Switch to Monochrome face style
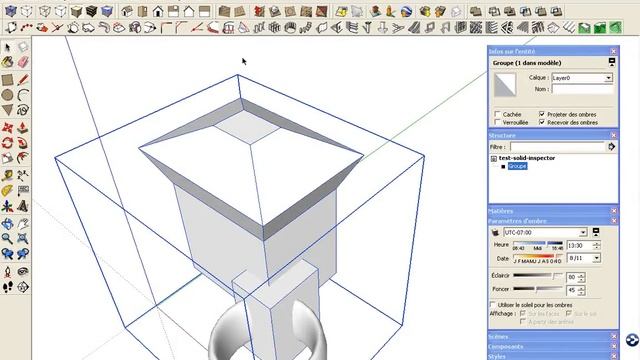The height and width of the screenshot is (360, 640). point(107,11)
